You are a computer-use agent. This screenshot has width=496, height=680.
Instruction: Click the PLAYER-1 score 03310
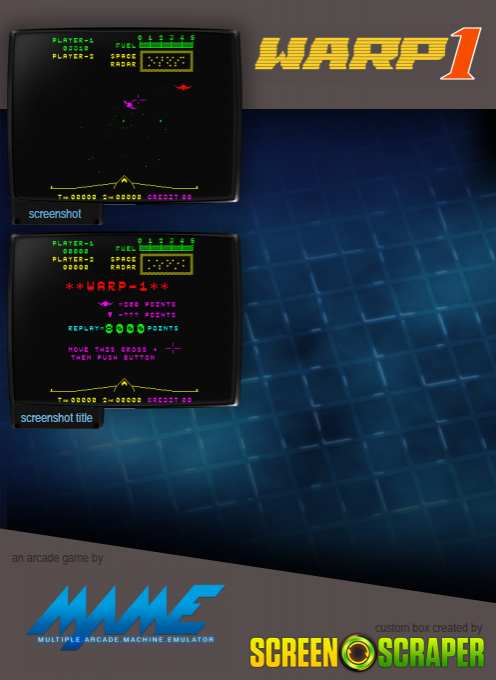click(75, 48)
